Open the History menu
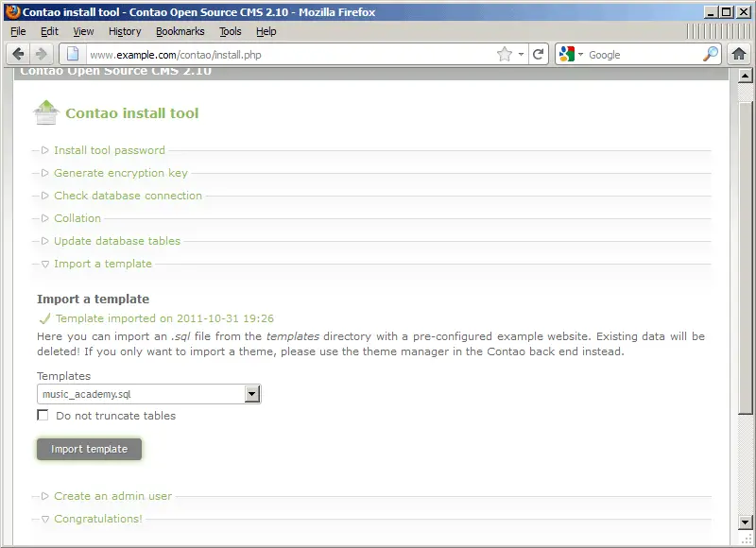This screenshot has width=756, height=548. pos(125,31)
